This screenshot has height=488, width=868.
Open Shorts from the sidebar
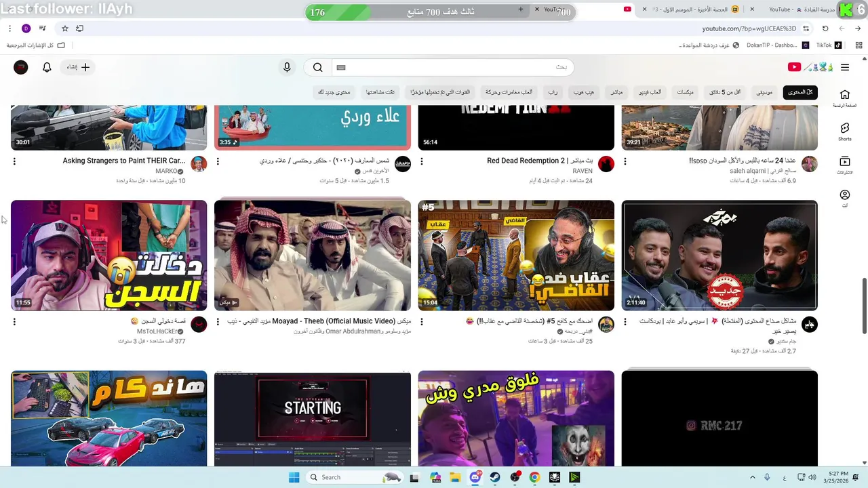844,131
